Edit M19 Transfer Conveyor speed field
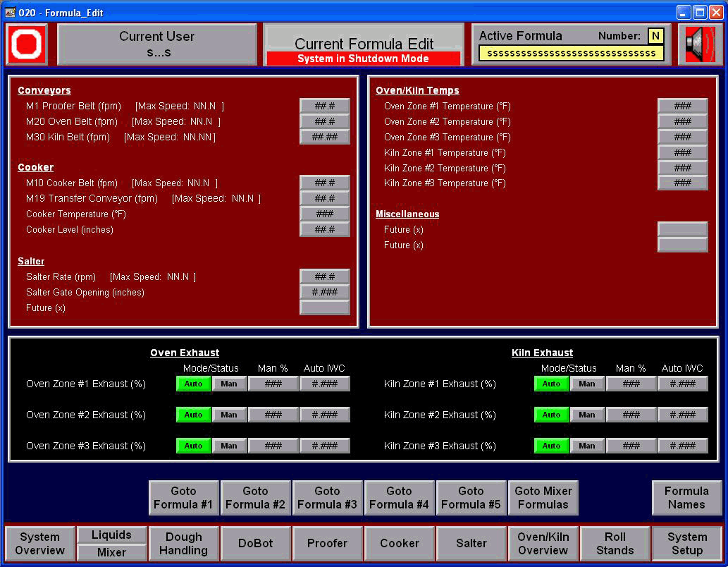Image resolution: width=728 pixels, height=567 pixels. [x=325, y=198]
